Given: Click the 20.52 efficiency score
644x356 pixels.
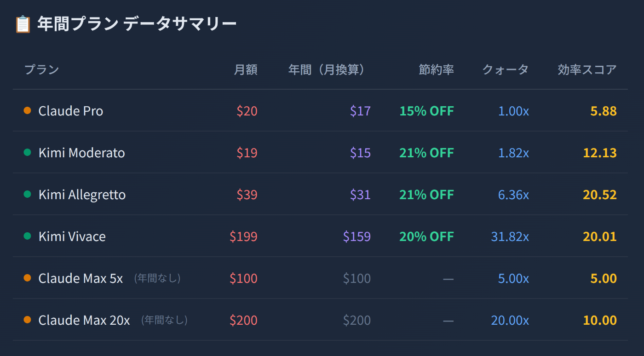Looking at the screenshot, I should click(x=599, y=195).
